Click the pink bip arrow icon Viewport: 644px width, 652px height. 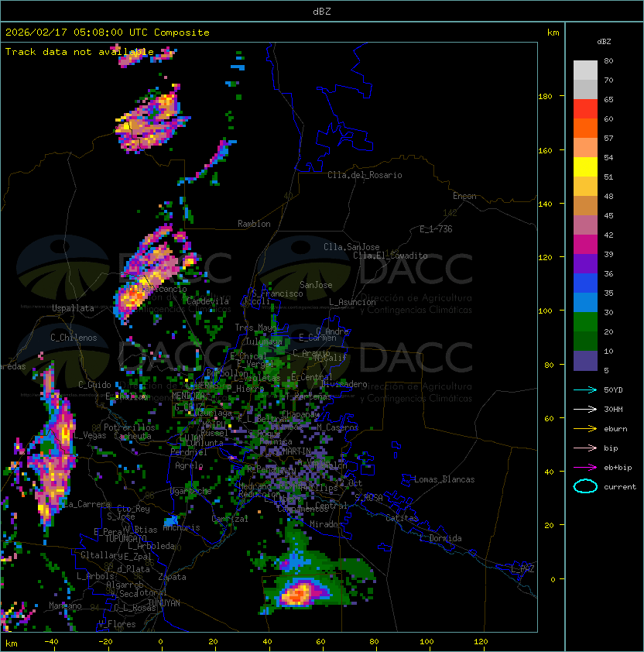click(585, 448)
